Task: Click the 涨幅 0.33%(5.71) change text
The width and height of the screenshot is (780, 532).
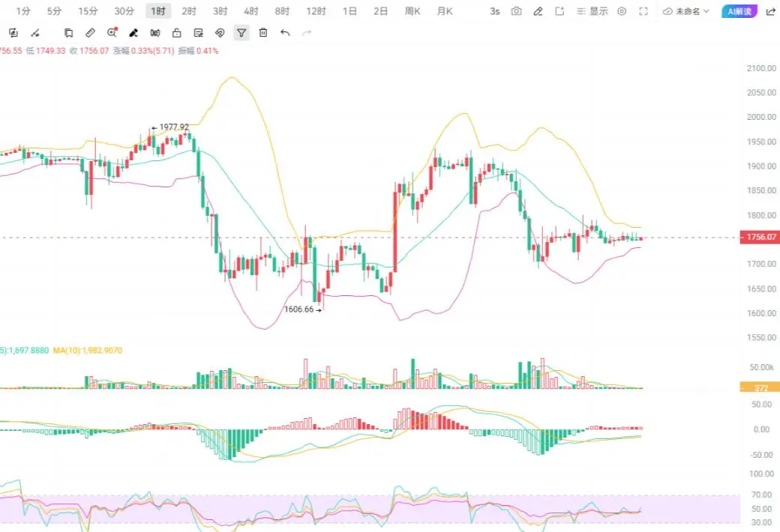Action: (144, 51)
